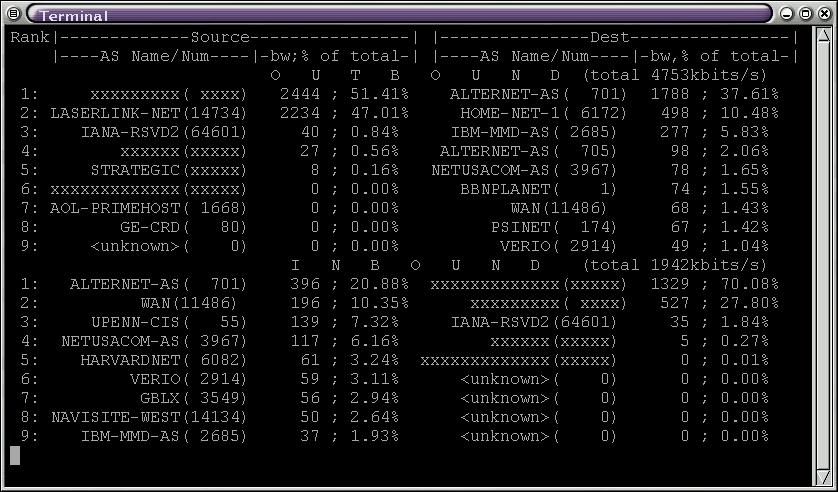
Task: Select outbound source GE-CRD( 80)
Action: point(184,227)
